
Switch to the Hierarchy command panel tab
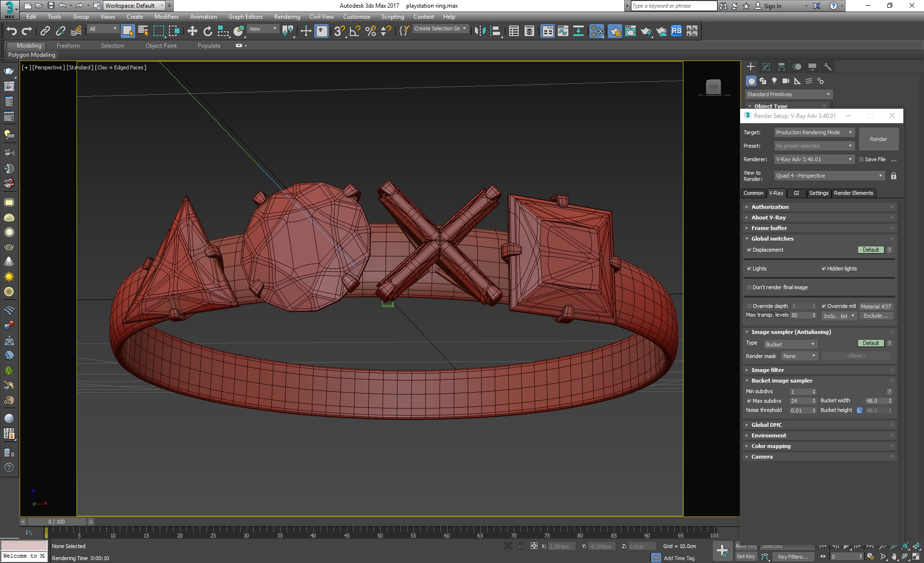click(782, 67)
